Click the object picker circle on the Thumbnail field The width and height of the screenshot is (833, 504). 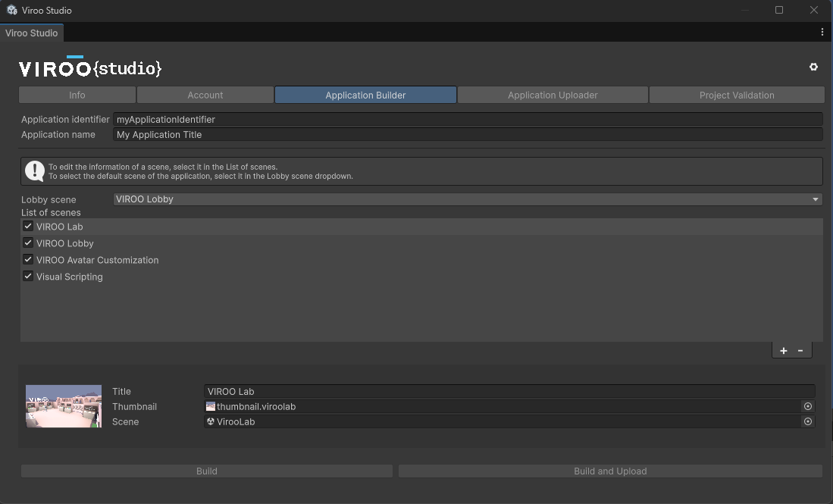pos(808,406)
